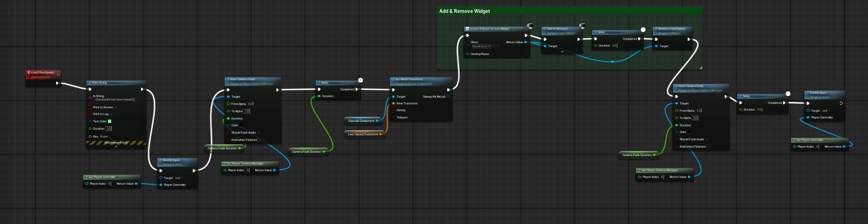The image size is (868, 224).
Task: Toggle the Sweep checkbox on Set World Transform
Action: click(408, 111)
